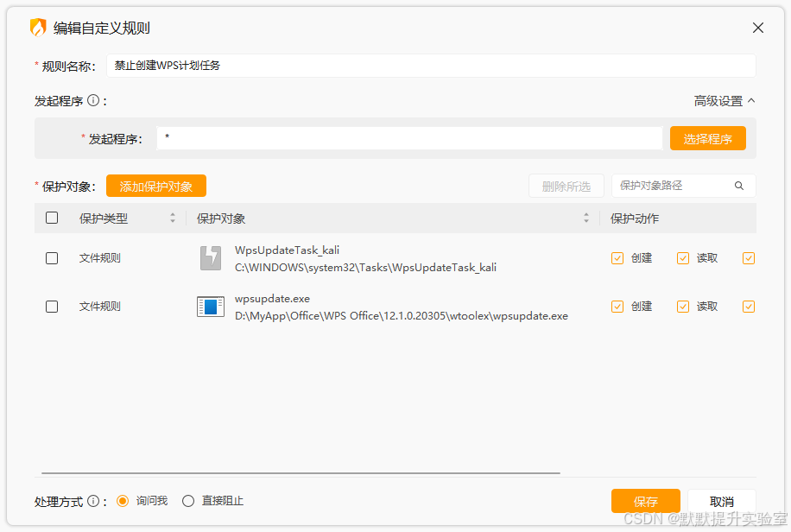The image size is (791, 532).
Task: Click the 选择程序 button
Action: 708,138
